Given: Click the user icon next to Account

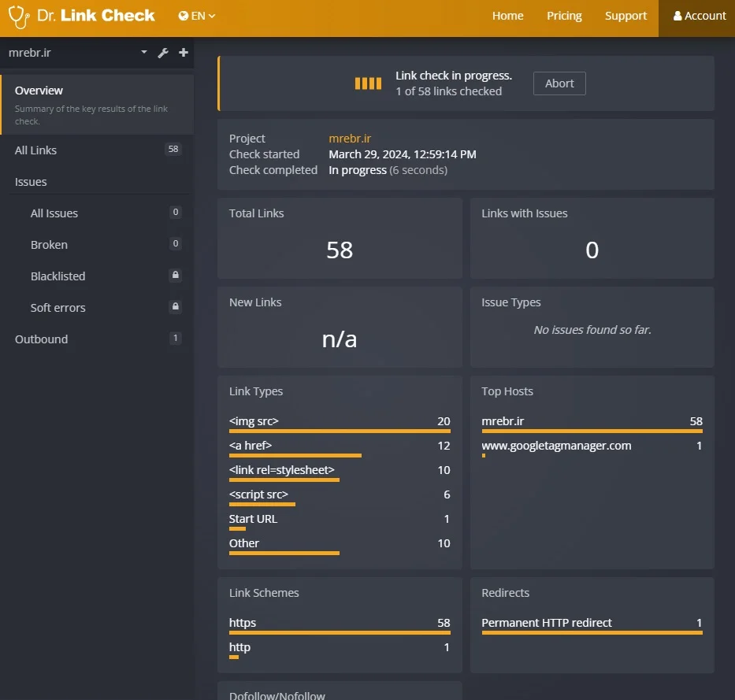Looking at the screenshot, I should point(677,16).
